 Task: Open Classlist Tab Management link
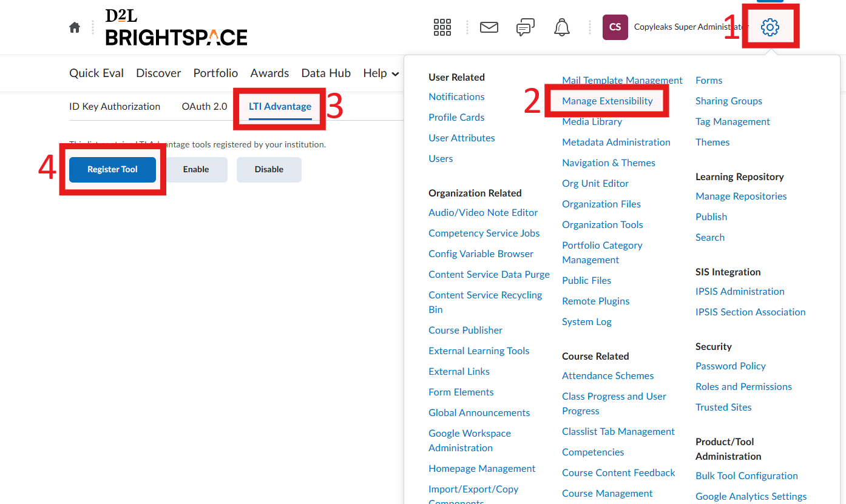pos(618,432)
